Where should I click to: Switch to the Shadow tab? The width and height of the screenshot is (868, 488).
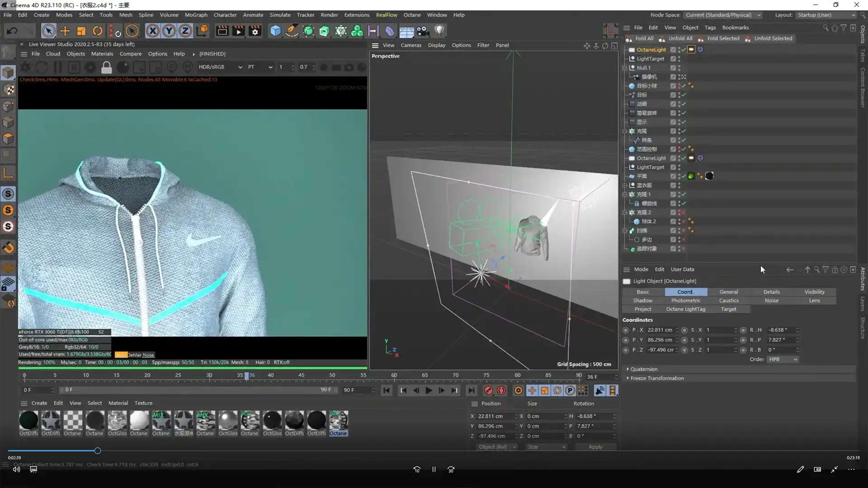pyautogui.click(x=642, y=300)
